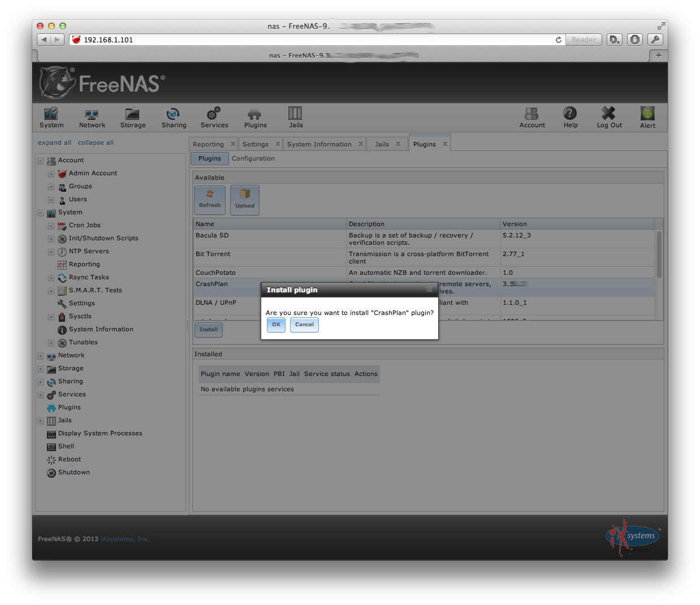Expand the Users tree node
The height and width of the screenshot is (605, 700).
point(51,200)
